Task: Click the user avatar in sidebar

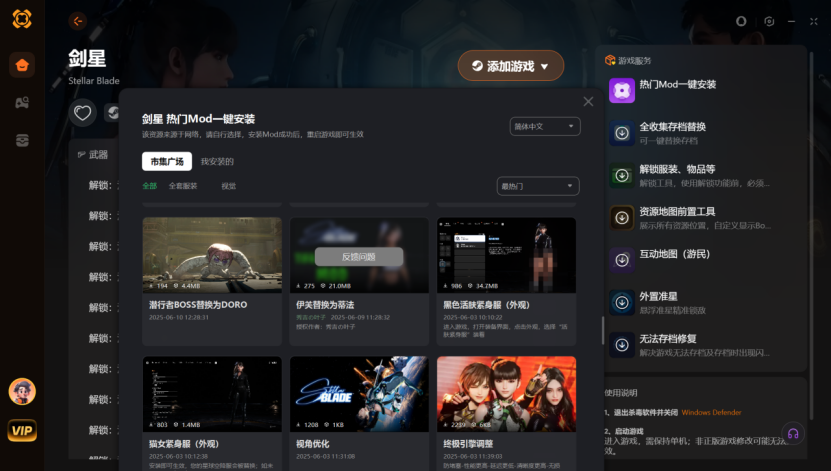Action: pyautogui.click(x=22, y=391)
